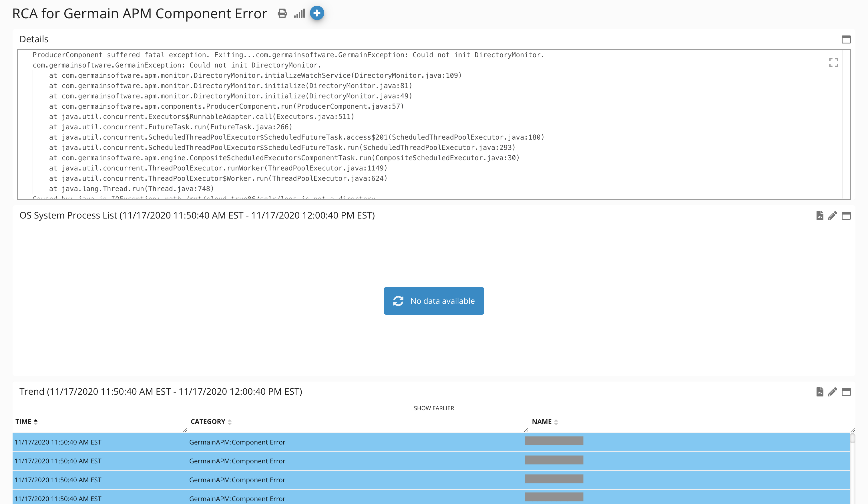
Task: Select first GermainAPM:Component Error row
Action: (x=237, y=442)
